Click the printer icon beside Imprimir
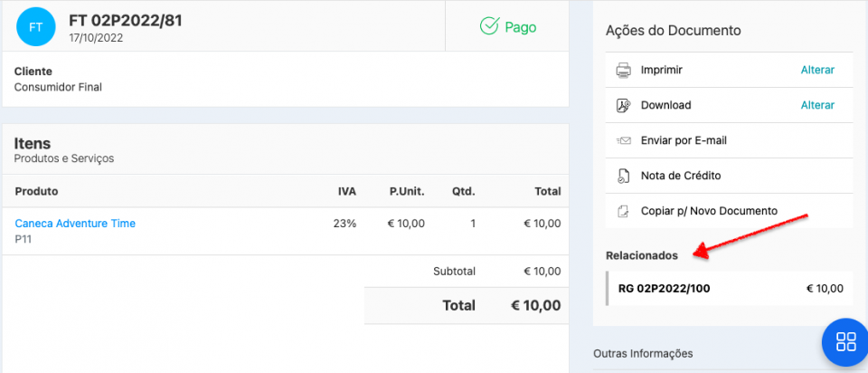868x373 pixels. pos(623,70)
